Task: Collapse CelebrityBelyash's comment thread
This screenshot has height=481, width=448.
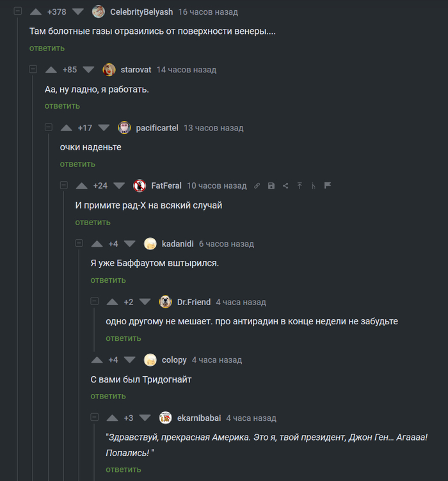Action: [17, 12]
